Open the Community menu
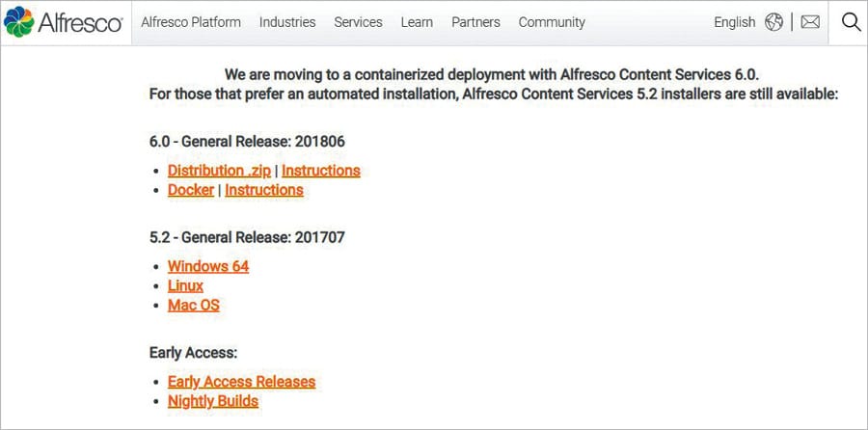The height and width of the screenshot is (430, 868). (552, 21)
